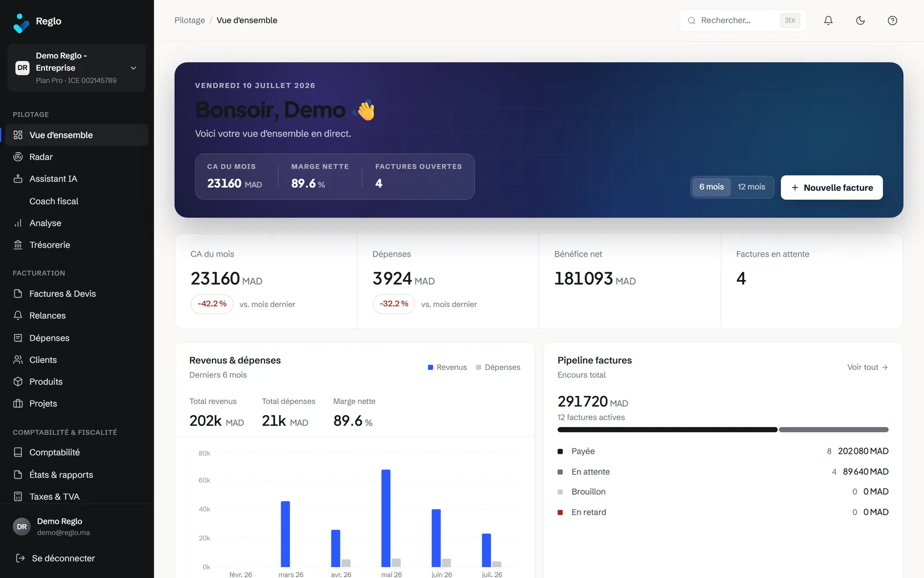Click the ⌘K shortcut badge
The image size is (924, 578).
point(790,20)
